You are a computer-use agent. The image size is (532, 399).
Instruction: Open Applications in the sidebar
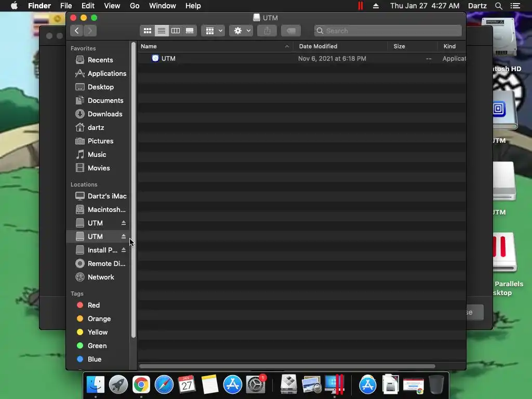[97, 74]
